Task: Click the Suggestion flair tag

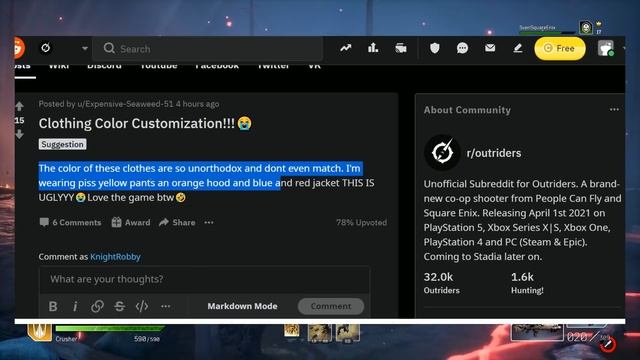Action: 62,144
